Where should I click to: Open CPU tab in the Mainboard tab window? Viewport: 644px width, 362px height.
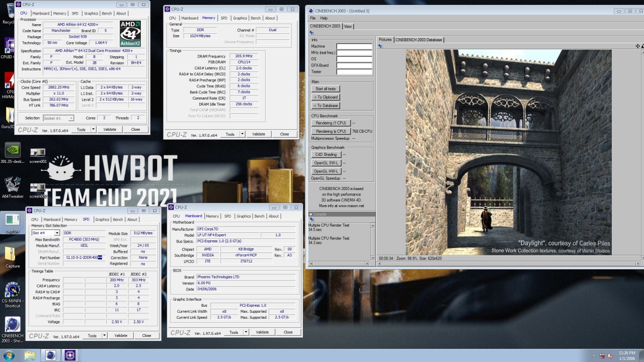click(x=176, y=216)
